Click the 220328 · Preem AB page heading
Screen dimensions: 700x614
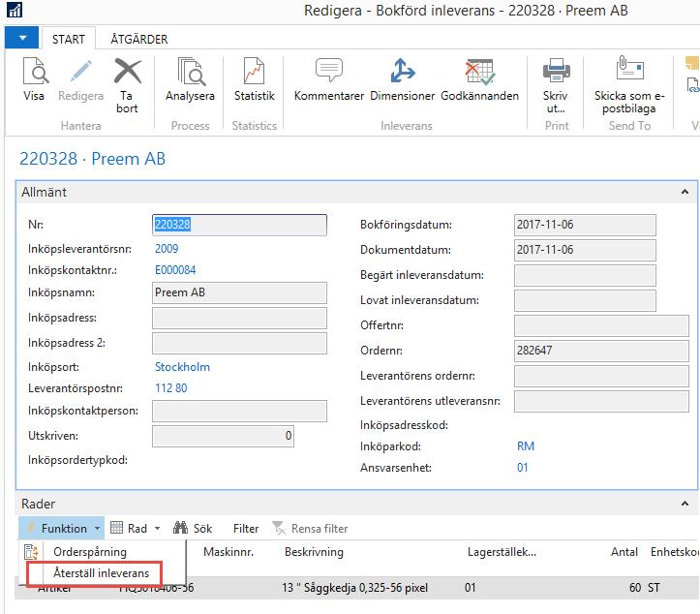[92, 159]
